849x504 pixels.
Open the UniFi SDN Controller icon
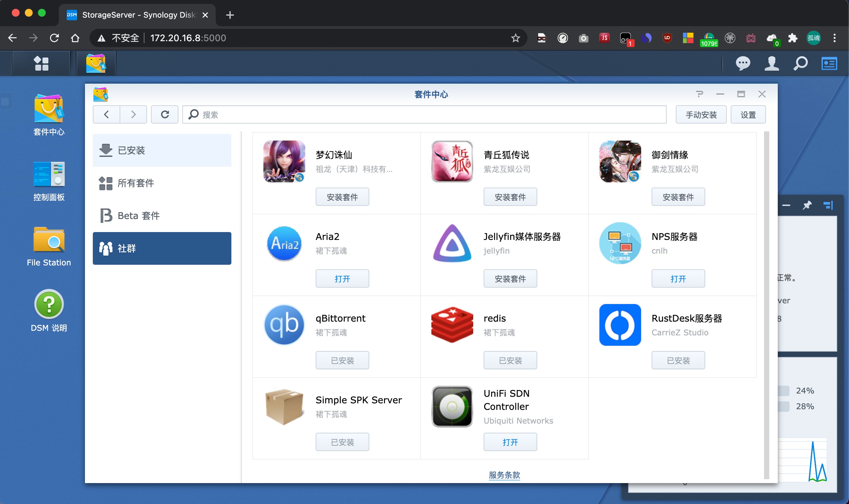(x=452, y=407)
